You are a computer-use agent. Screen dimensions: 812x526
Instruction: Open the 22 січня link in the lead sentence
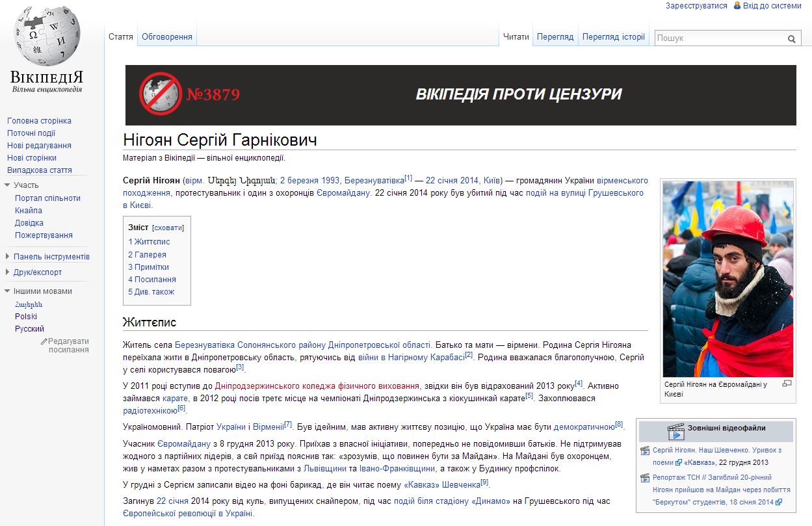(x=441, y=181)
